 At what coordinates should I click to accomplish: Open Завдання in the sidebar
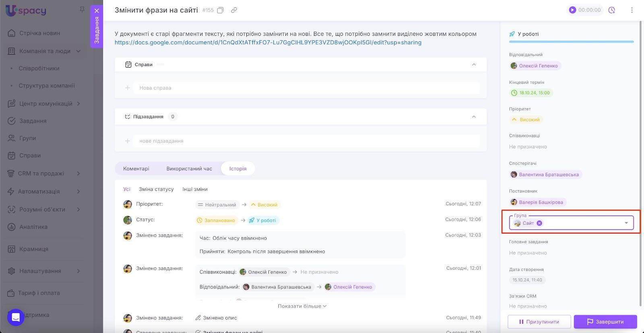click(x=33, y=121)
